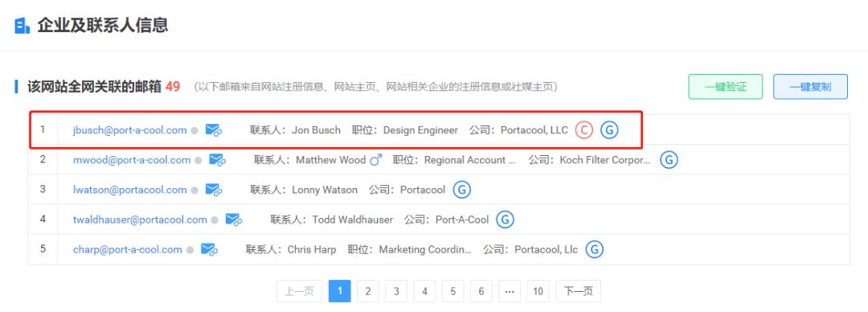Go to page 10 in pagination
This screenshot has height=312, width=868.
[x=538, y=291]
